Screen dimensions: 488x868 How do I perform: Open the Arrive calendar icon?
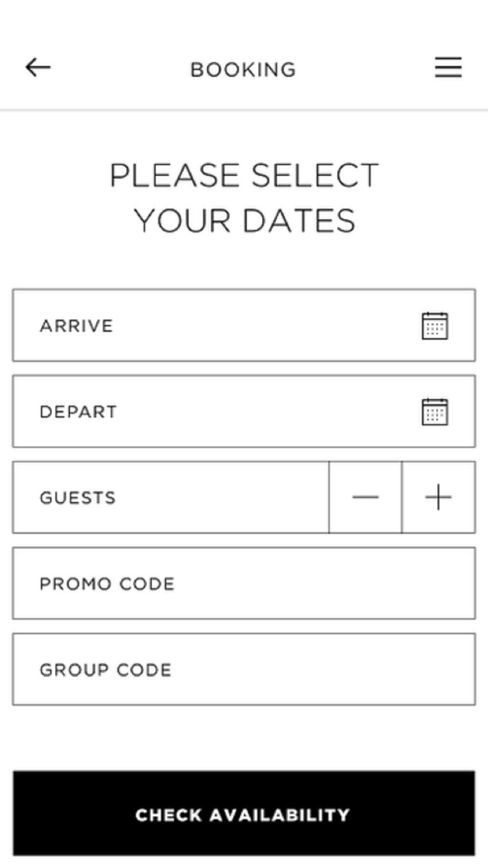pyautogui.click(x=434, y=326)
